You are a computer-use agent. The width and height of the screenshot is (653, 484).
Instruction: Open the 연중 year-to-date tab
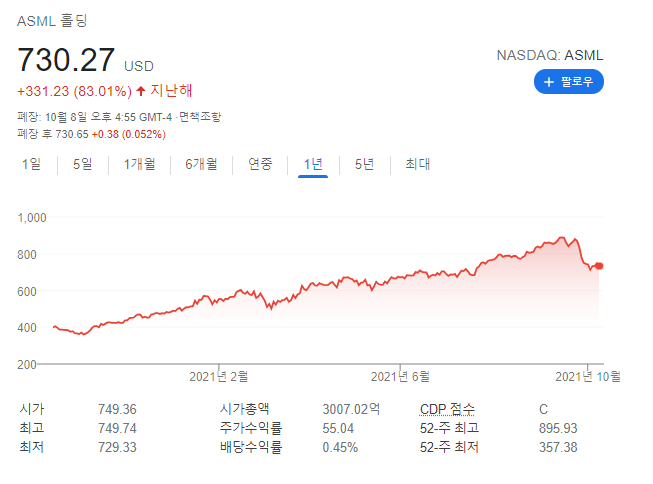pos(260,164)
